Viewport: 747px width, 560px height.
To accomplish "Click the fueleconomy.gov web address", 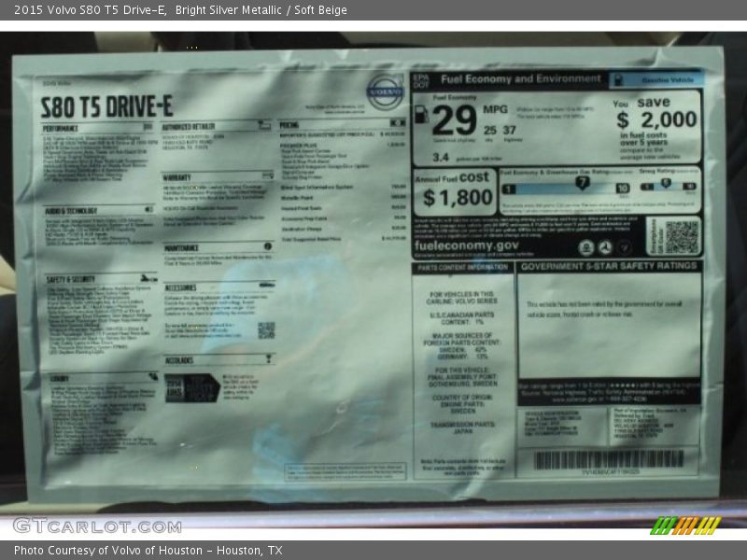I will tap(466, 245).
